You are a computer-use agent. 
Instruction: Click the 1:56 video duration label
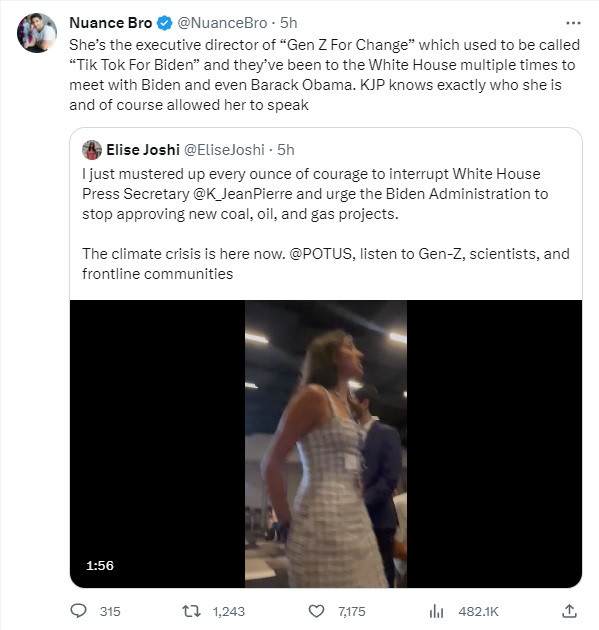[100, 566]
